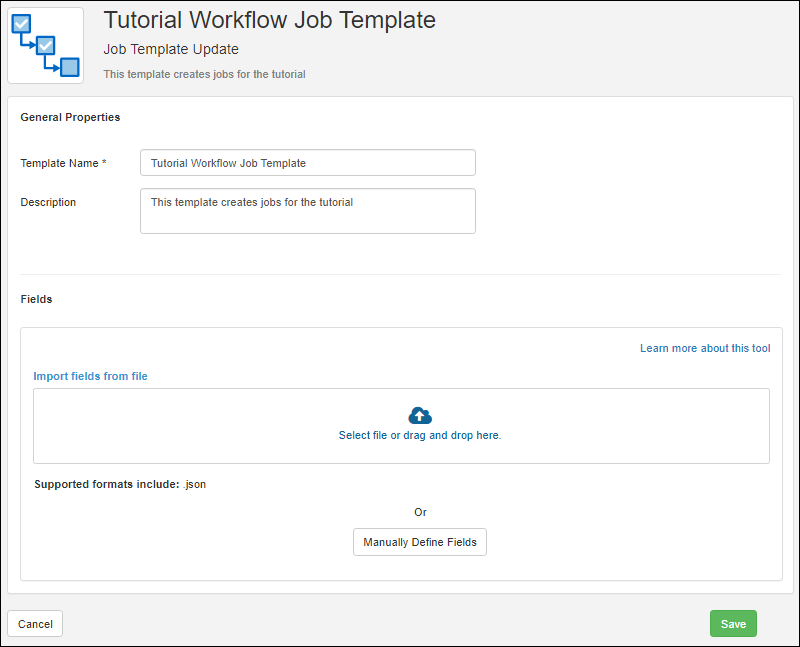Click the Template Name input field
This screenshot has height=647, width=800.
[x=307, y=163]
